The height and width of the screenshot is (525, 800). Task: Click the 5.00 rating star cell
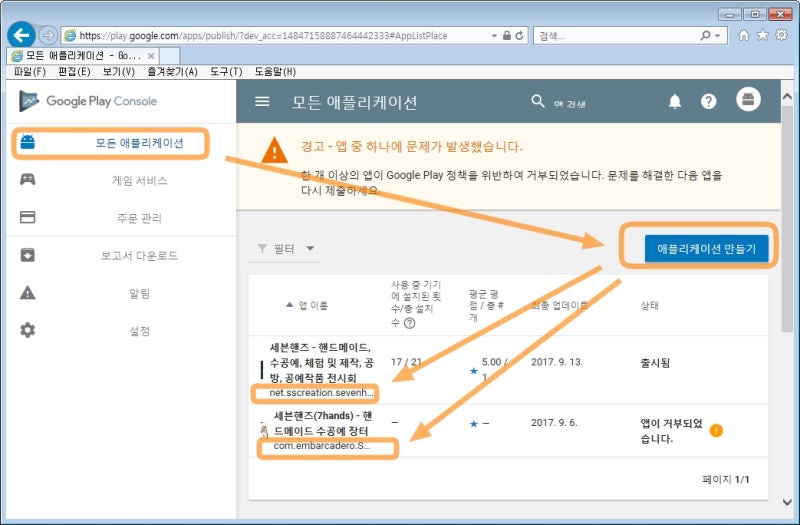[488, 369]
